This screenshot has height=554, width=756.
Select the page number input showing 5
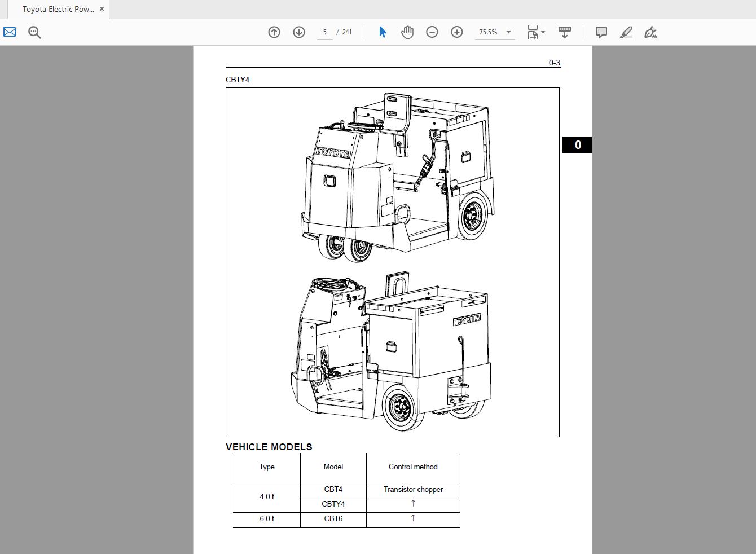pos(324,32)
